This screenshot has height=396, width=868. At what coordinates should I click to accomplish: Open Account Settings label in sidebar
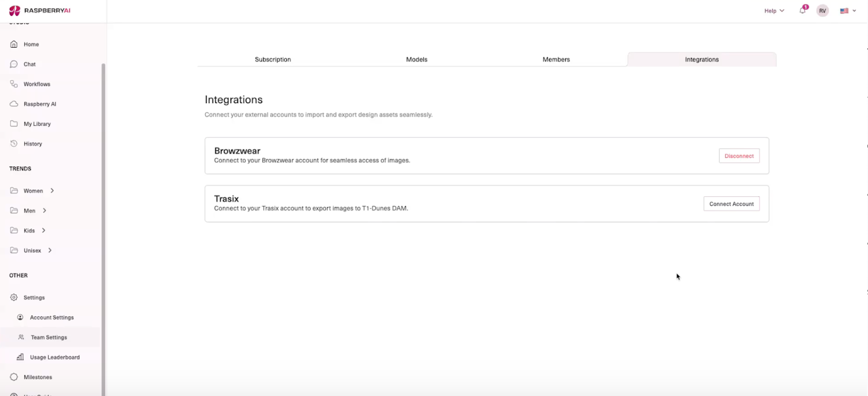(x=52, y=317)
